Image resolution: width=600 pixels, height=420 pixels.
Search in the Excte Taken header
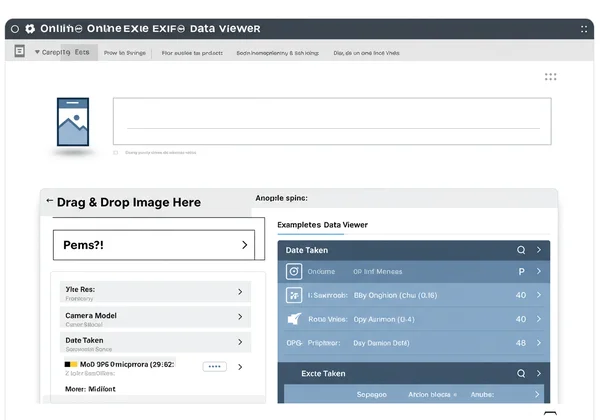coord(521,373)
